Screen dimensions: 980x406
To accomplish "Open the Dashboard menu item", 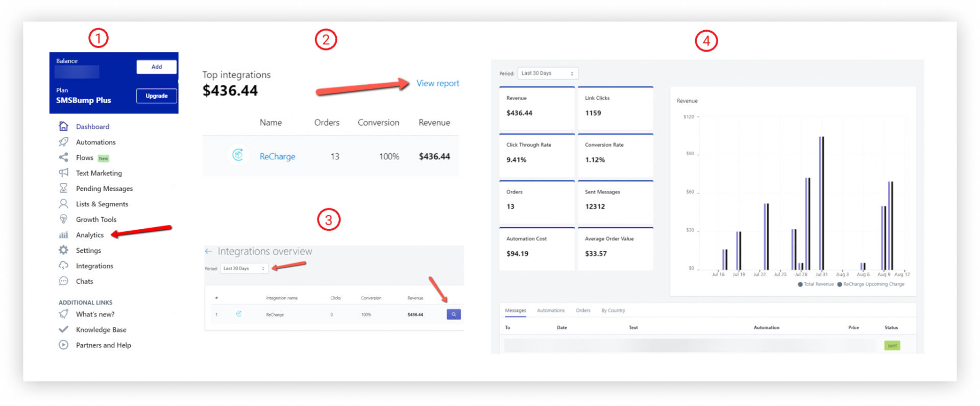I will pos(92,127).
